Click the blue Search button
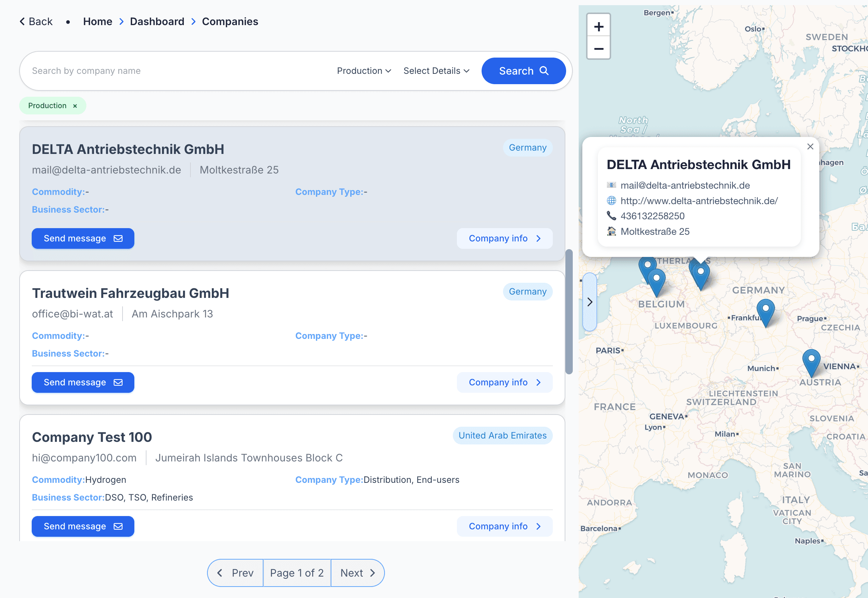868x598 pixels. [x=523, y=71]
